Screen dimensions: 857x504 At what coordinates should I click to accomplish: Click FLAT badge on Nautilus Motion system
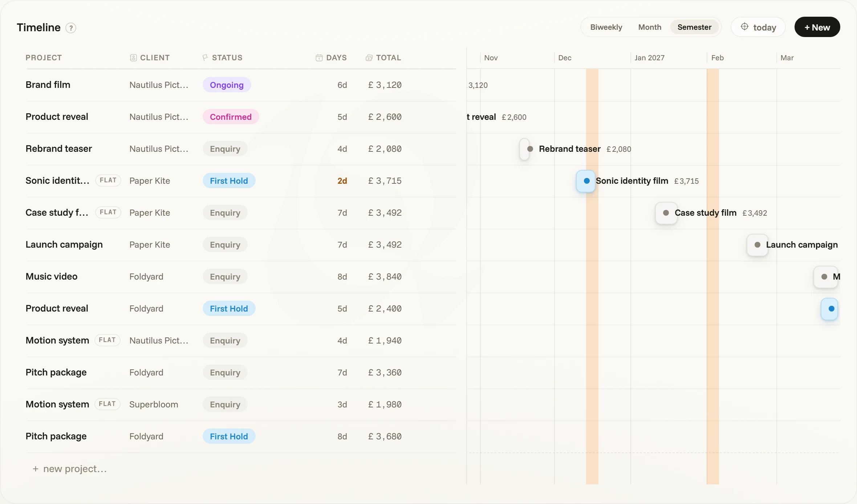[x=107, y=340]
